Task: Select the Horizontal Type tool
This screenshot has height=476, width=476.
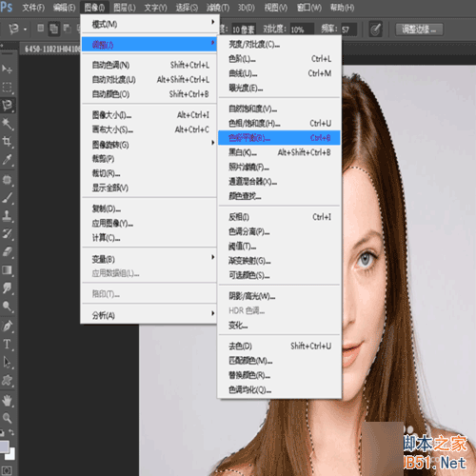Action: pyautogui.click(x=7, y=344)
